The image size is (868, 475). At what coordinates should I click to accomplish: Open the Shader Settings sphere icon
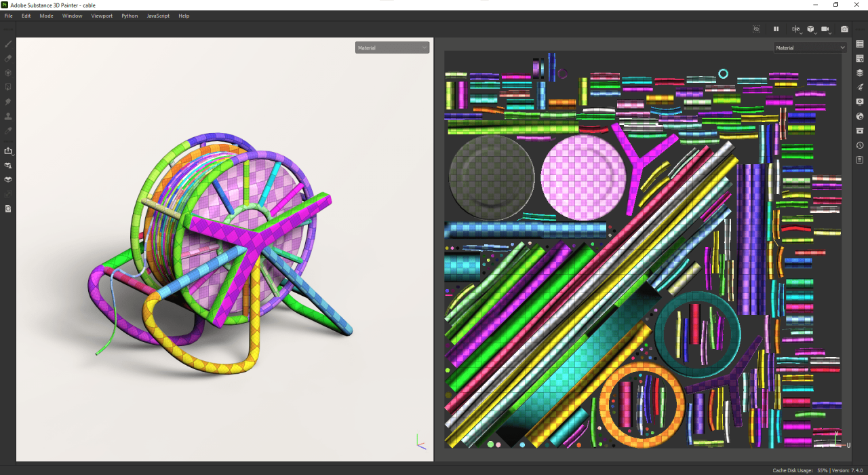(860, 116)
